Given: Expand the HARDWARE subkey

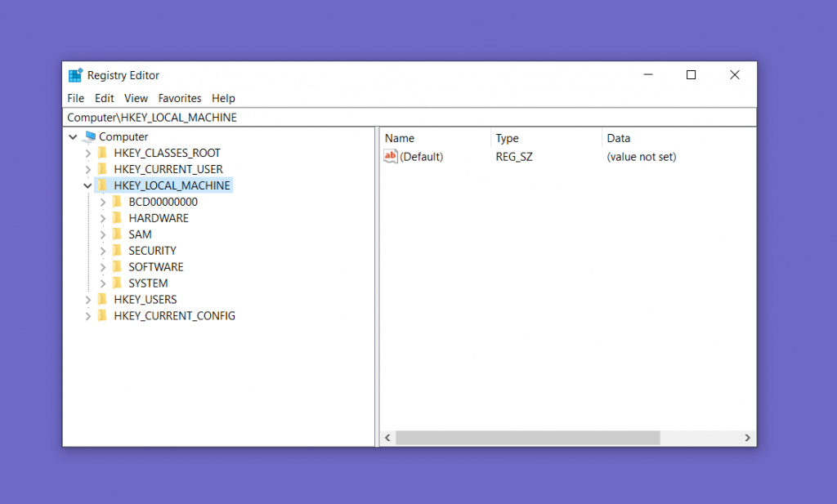Looking at the screenshot, I should pyautogui.click(x=103, y=219).
